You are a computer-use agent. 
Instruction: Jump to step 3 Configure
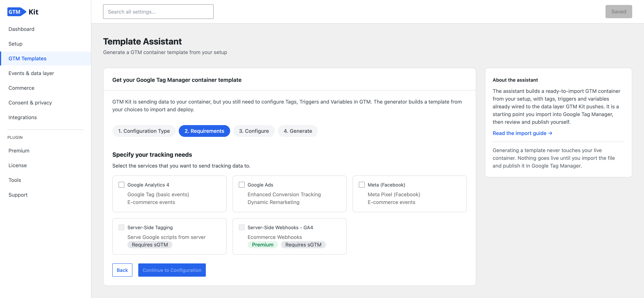(x=254, y=131)
